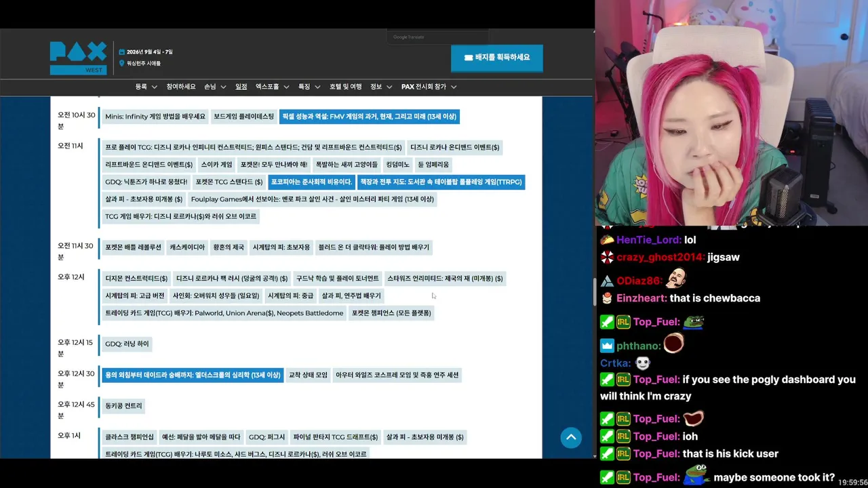The image size is (868, 488).
Task: Click the page's vertical scrollbar thumb
Action: coord(595,291)
